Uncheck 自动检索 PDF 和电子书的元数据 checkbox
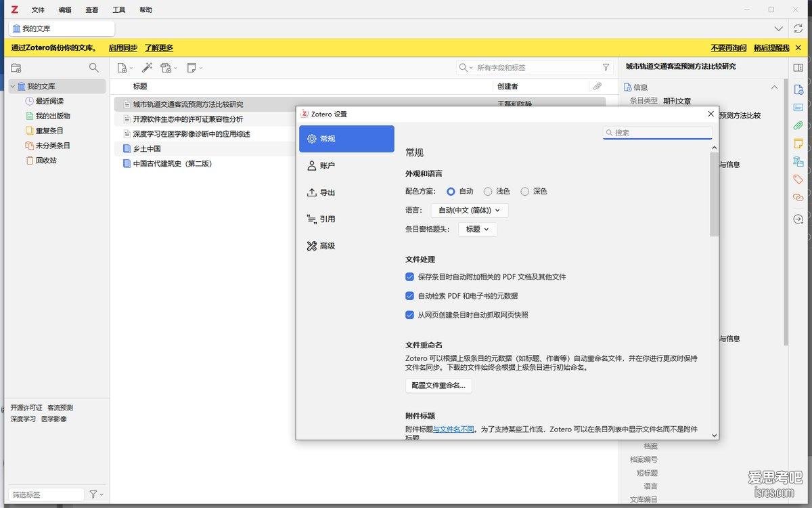 coord(409,296)
